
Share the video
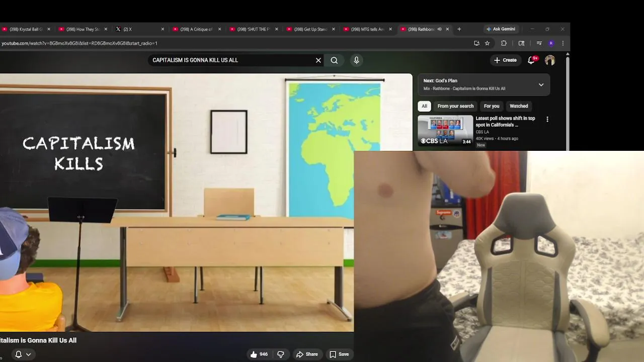pyautogui.click(x=307, y=354)
